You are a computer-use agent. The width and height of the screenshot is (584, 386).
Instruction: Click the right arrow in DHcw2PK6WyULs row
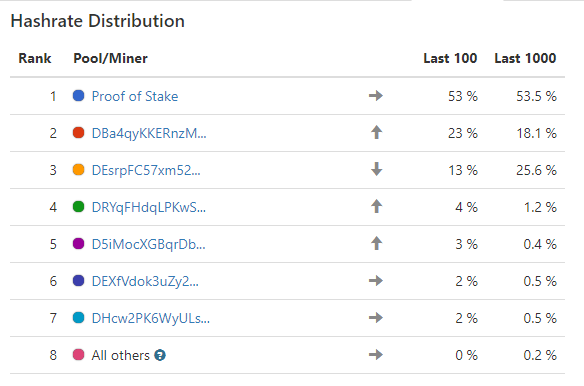[376, 317]
